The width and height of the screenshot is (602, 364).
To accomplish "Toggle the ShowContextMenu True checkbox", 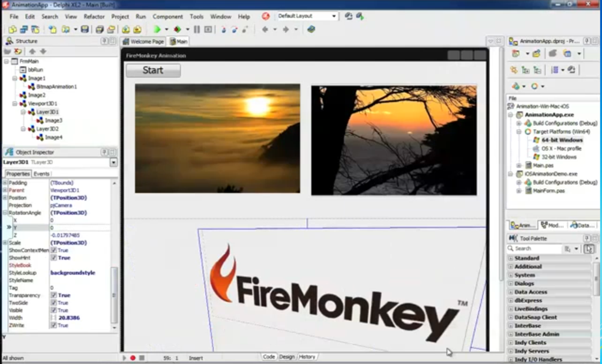I will pyautogui.click(x=53, y=250).
